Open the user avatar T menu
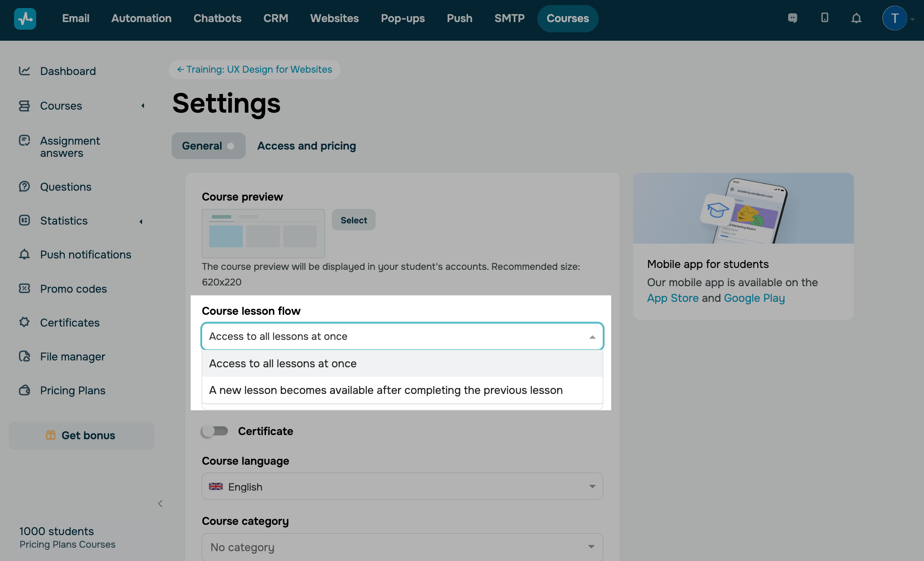This screenshot has width=924, height=561. pos(895,18)
